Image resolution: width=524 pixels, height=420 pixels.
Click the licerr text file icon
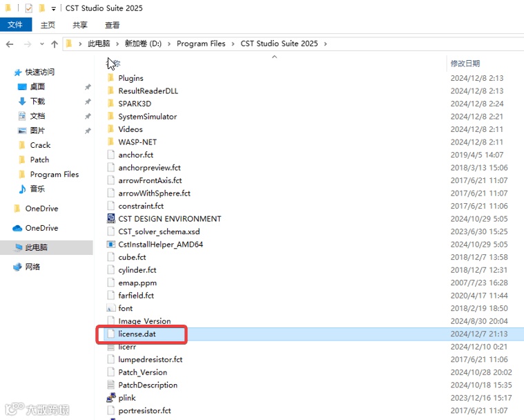(x=111, y=347)
